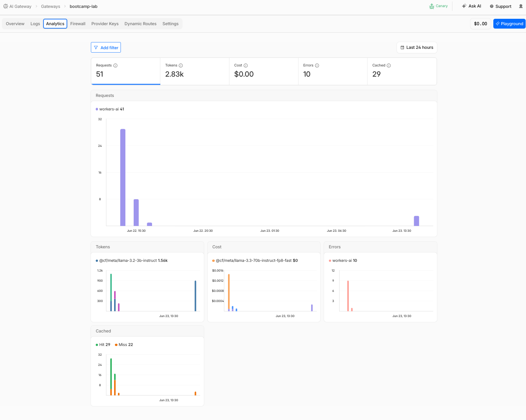Open the Overview tab
The image size is (526, 420).
click(x=15, y=24)
